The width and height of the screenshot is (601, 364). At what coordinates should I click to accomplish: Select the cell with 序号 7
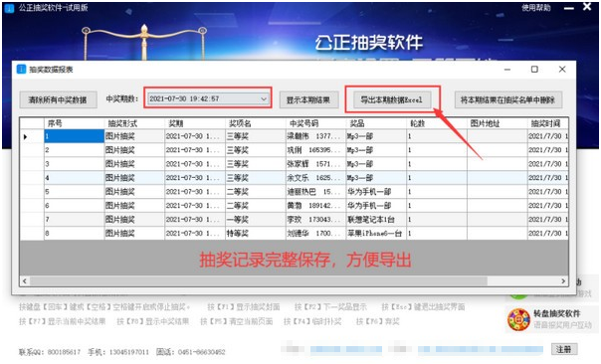(74, 219)
